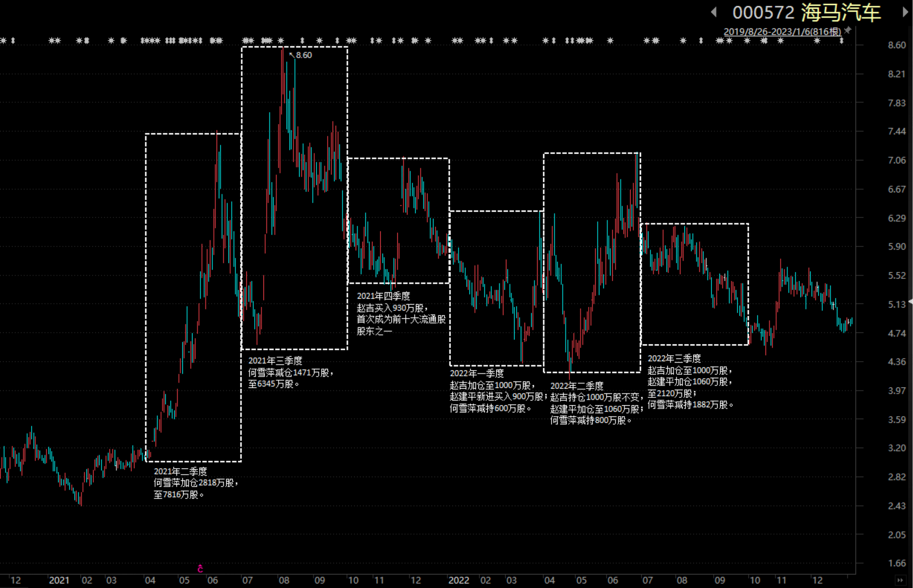Viewport: 913px width, 588px height.
Task: Click the small arrow at right edge near 5.13
Action: click(x=911, y=301)
